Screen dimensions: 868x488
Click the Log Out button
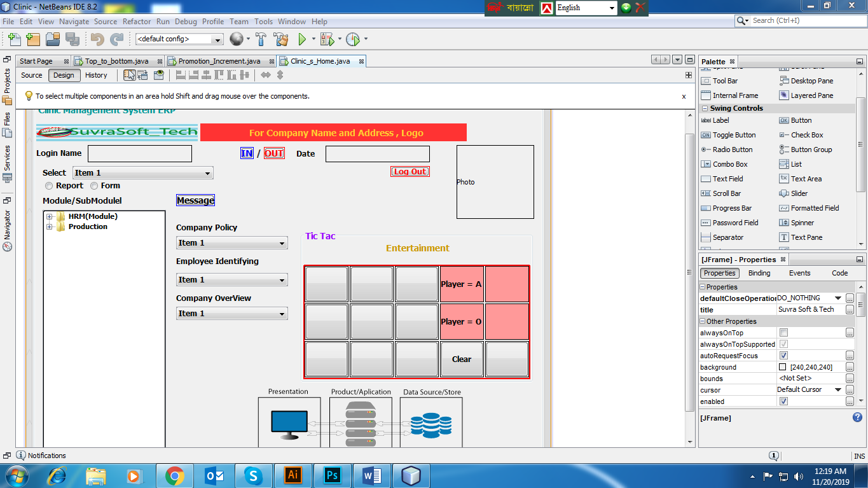point(410,172)
